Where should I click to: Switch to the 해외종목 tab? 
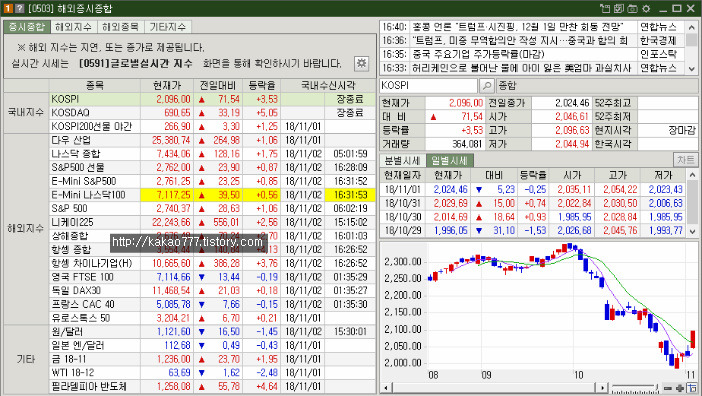click(120, 27)
